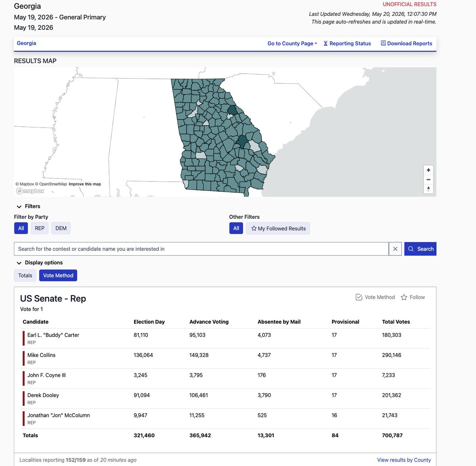Viewport: 476px width, 466px height.
Task: Toggle the Vote Method checkbox in US Senate card
Action: 375,297
